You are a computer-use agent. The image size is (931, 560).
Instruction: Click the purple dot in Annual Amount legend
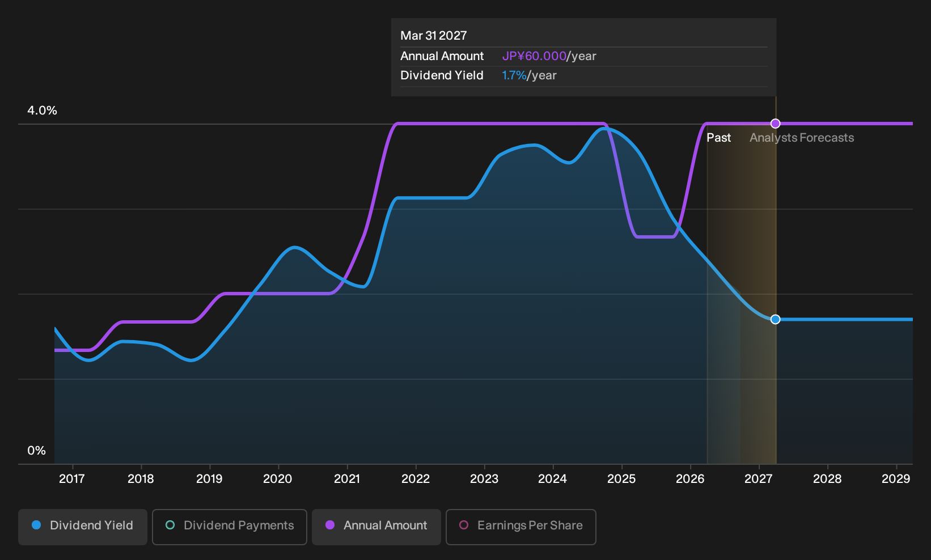[330, 525]
